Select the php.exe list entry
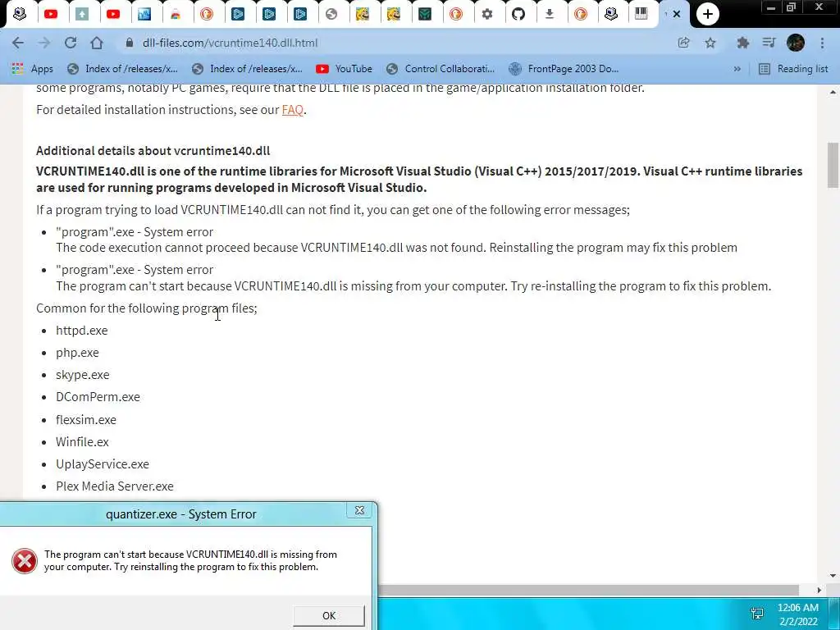Image resolution: width=840 pixels, height=630 pixels. (x=77, y=353)
